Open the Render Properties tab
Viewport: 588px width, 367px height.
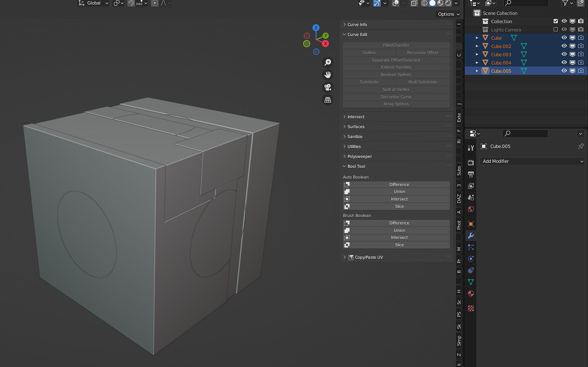(470, 162)
